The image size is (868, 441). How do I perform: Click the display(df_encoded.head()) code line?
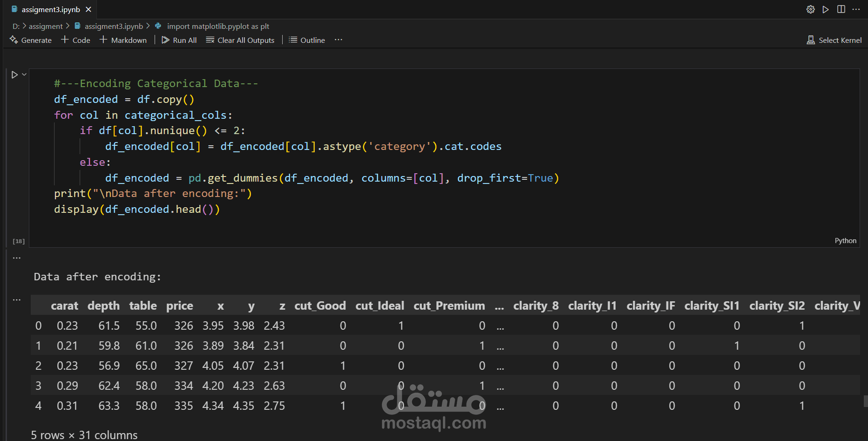[137, 209]
